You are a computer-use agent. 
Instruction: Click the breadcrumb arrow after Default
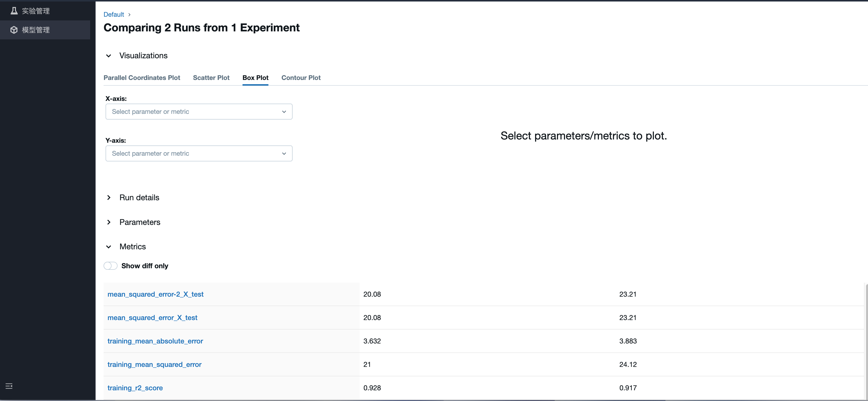[x=129, y=14]
